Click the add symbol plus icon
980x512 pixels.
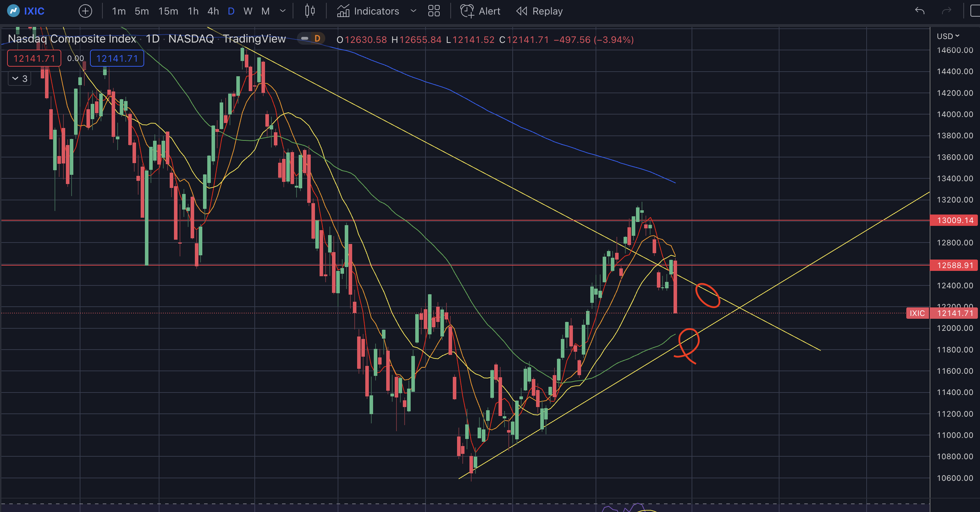85,11
